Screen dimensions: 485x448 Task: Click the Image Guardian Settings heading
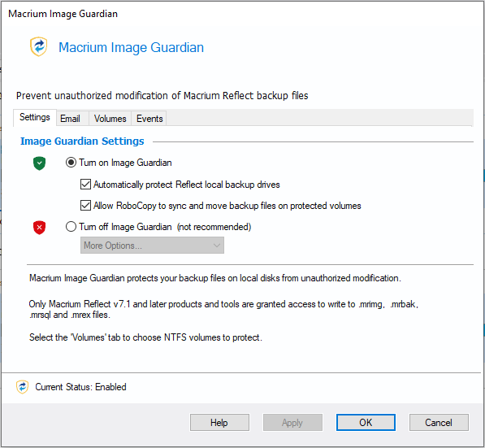click(82, 141)
